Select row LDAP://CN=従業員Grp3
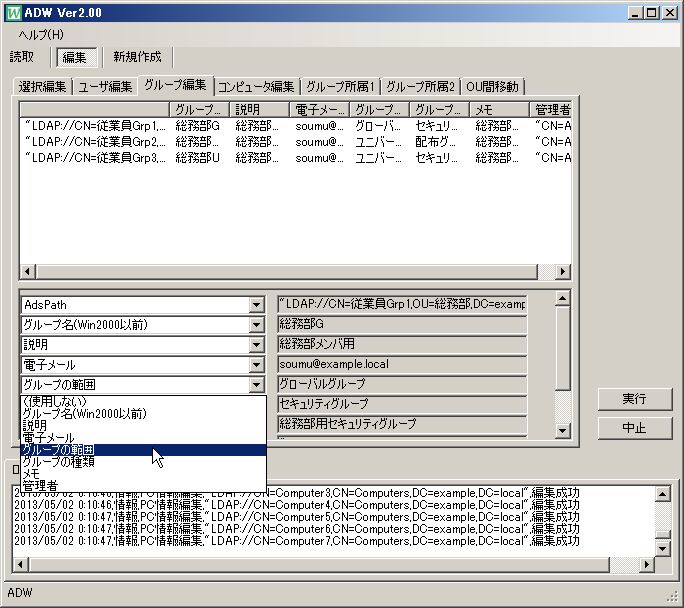The width and height of the screenshot is (684, 608). (295, 157)
